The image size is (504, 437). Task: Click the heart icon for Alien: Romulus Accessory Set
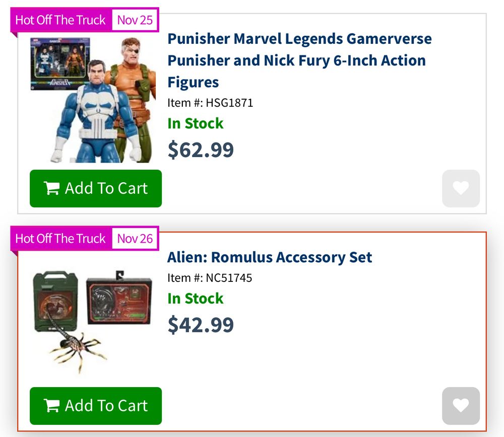(x=461, y=405)
